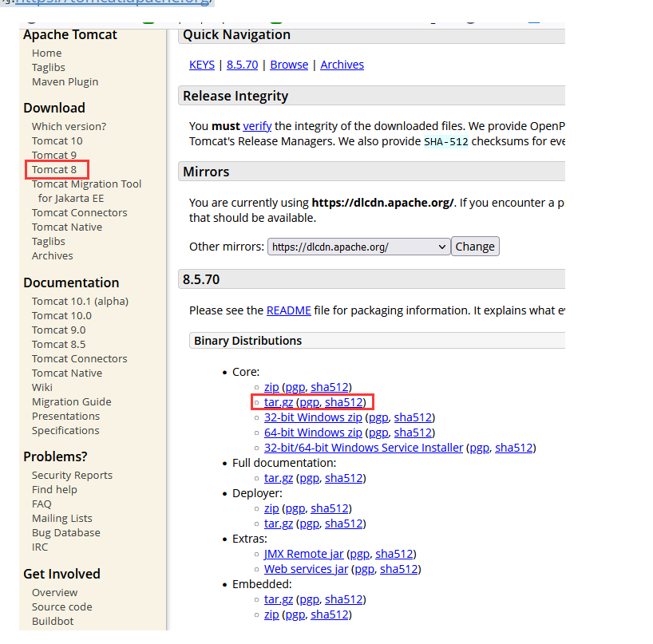Viewport: 653px width, 644px height.
Task: Download the 32-bit Windows zip
Action: 313,417
